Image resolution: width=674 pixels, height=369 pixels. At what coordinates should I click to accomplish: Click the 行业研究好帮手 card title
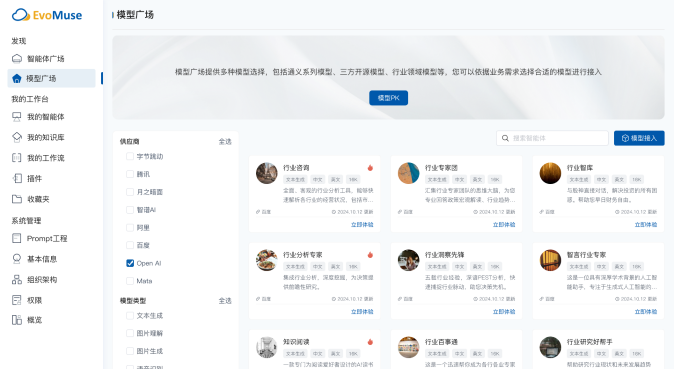589,342
